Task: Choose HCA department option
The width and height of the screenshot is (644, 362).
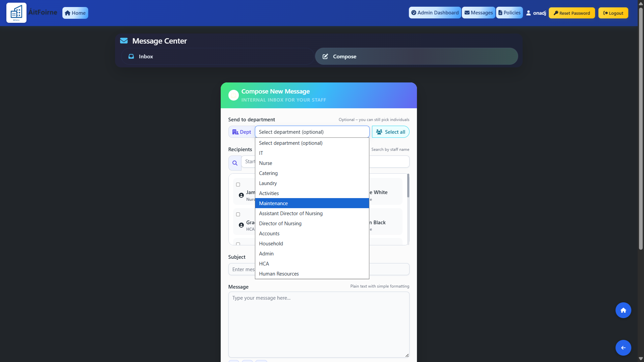Action: tap(312, 264)
